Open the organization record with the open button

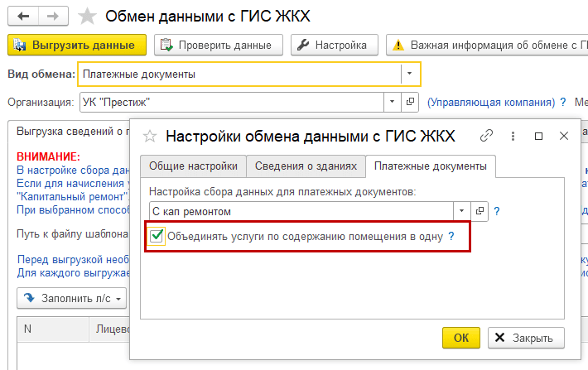click(x=410, y=102)
